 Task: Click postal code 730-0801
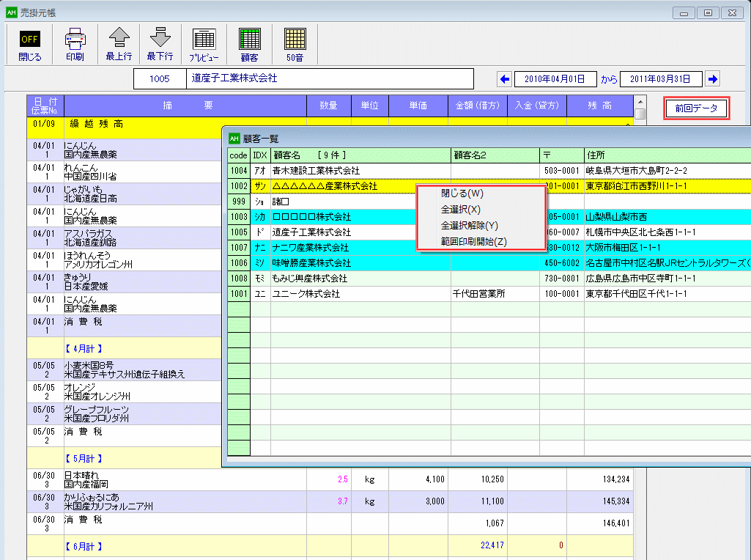tap(562, 279)
